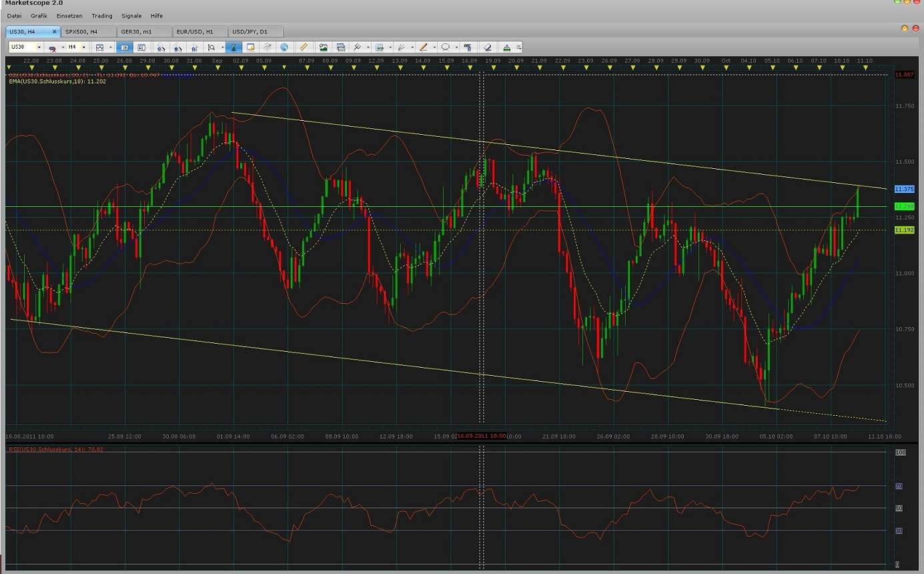Image resolution: width=924 pixels, height=574 pixels.
Task: Expand the fan lines dropdown arrow
Action: pos(412,47)
